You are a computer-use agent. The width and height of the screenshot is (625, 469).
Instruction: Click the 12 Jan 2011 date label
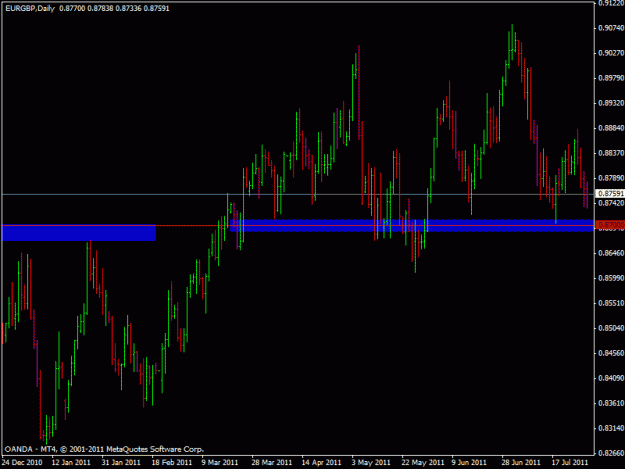tap(71, 463)
